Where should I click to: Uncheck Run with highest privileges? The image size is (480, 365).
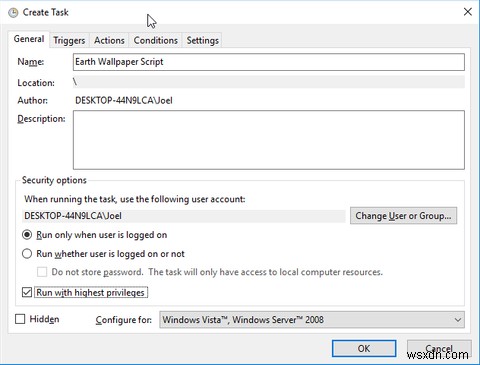[27, 292]
